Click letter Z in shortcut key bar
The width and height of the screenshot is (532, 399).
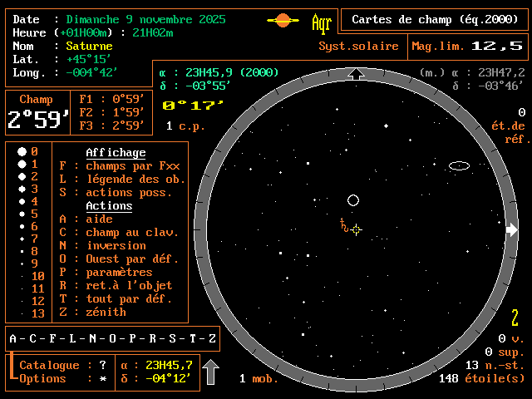coord(213,338)
